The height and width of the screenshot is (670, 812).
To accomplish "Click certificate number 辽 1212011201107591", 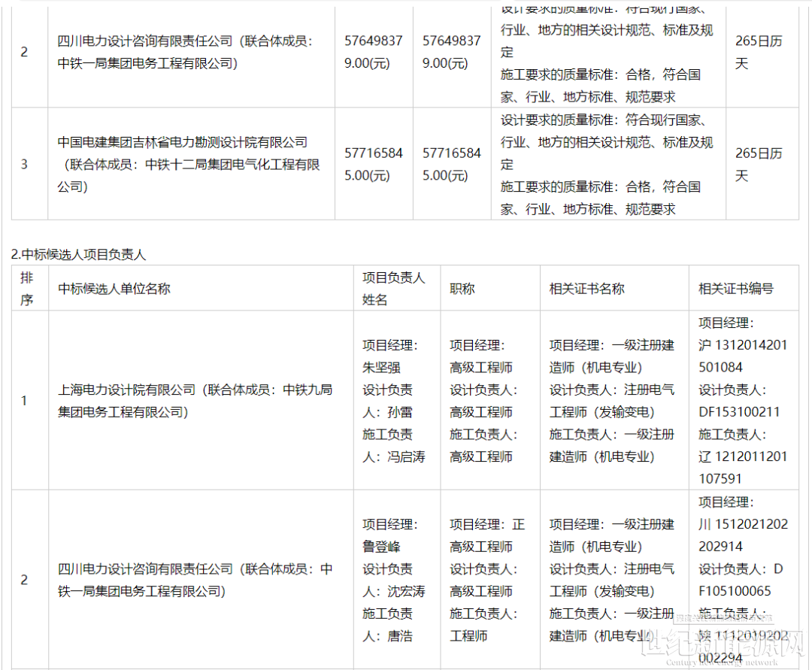I will 743,468.
